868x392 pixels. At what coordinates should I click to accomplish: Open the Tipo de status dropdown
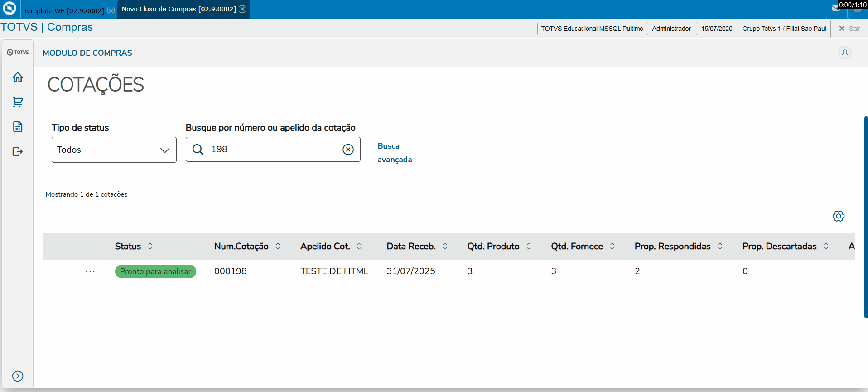[x=114, y=150]
